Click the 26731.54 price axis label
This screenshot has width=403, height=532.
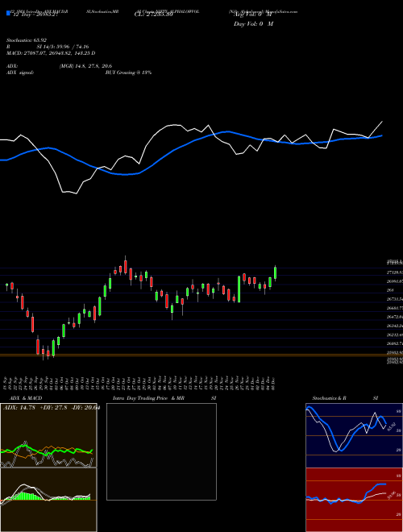(x=394, y=299)
